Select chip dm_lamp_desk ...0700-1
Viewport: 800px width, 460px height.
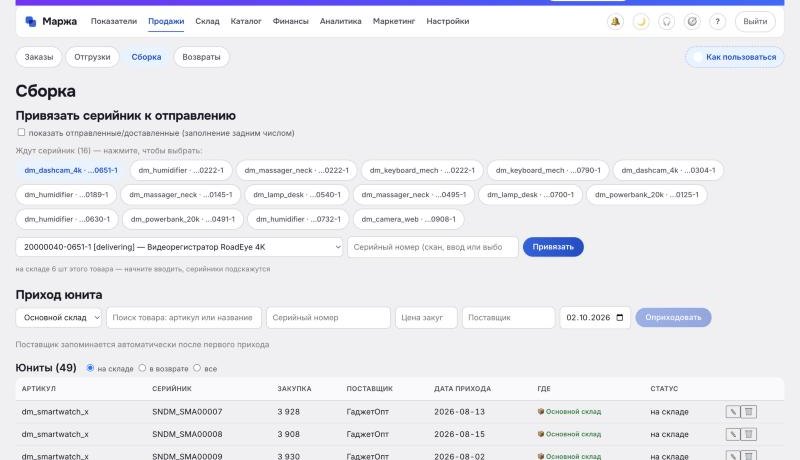[531, 195]
